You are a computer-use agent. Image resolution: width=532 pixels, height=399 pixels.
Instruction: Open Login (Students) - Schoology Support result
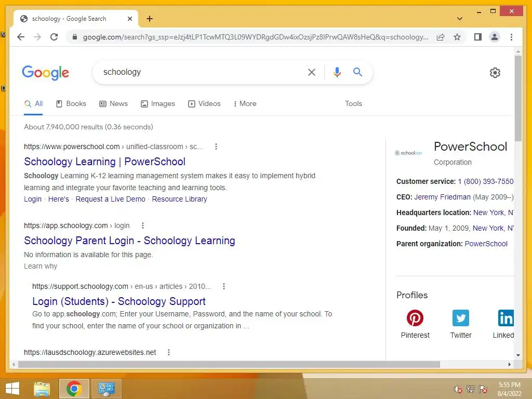(x=119, y=301)
